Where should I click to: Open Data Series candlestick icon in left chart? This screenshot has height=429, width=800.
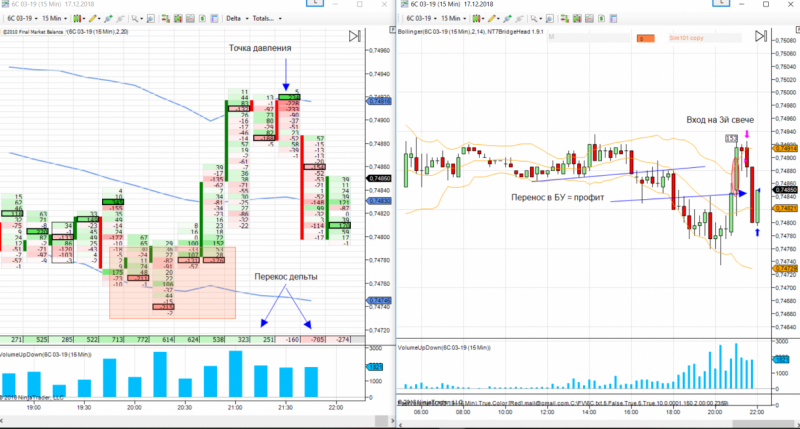[178, 18]
